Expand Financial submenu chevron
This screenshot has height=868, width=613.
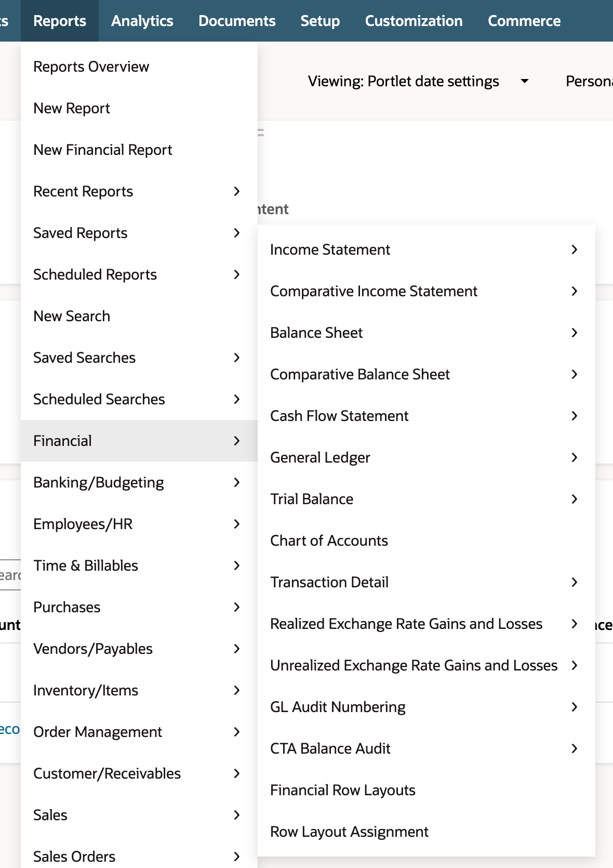(x=237, y=441)
